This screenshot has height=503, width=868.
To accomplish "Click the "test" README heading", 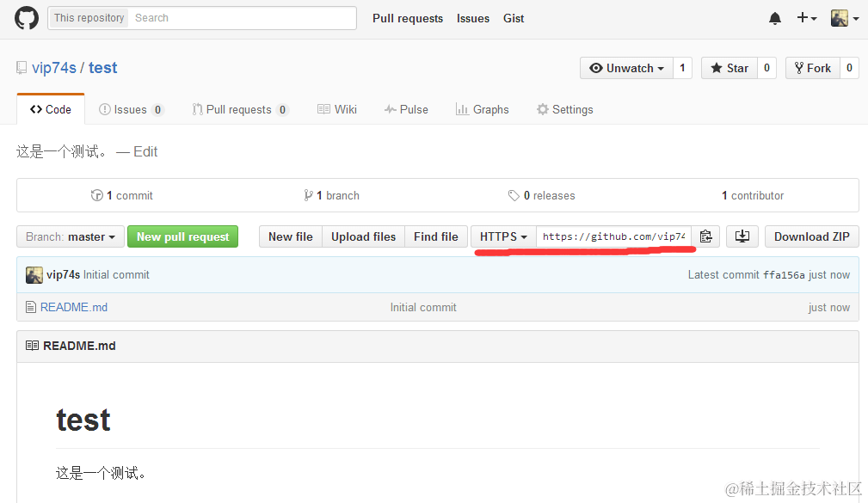I will pyautogui.click(x=83, y=420).
